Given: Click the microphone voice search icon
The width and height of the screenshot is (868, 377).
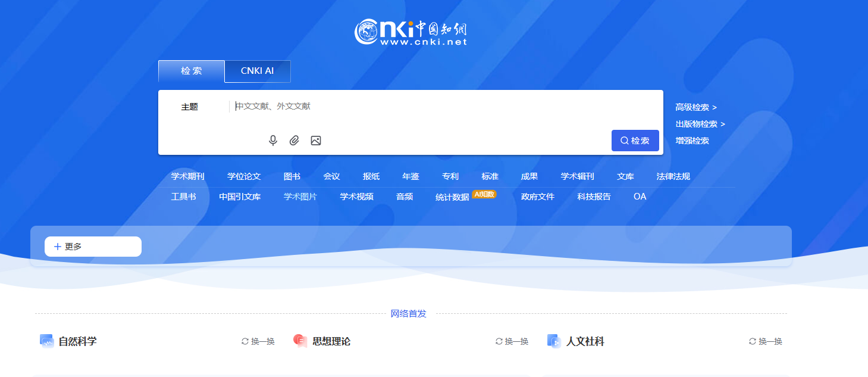Looking at the screenshot, I should click(273, 141).
